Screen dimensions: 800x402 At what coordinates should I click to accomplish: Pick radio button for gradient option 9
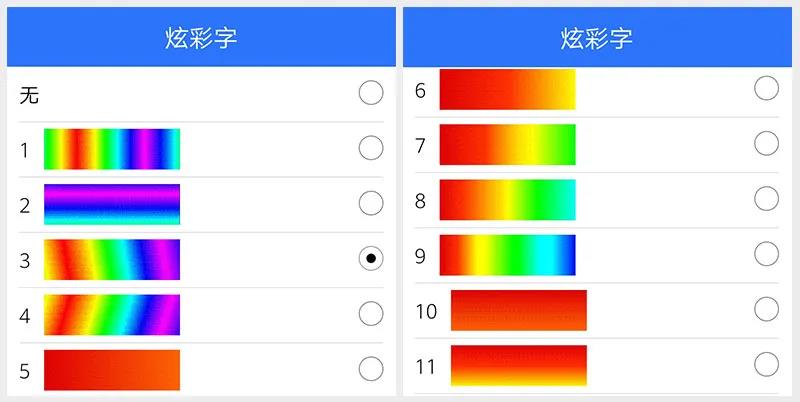tap(766, 253)
